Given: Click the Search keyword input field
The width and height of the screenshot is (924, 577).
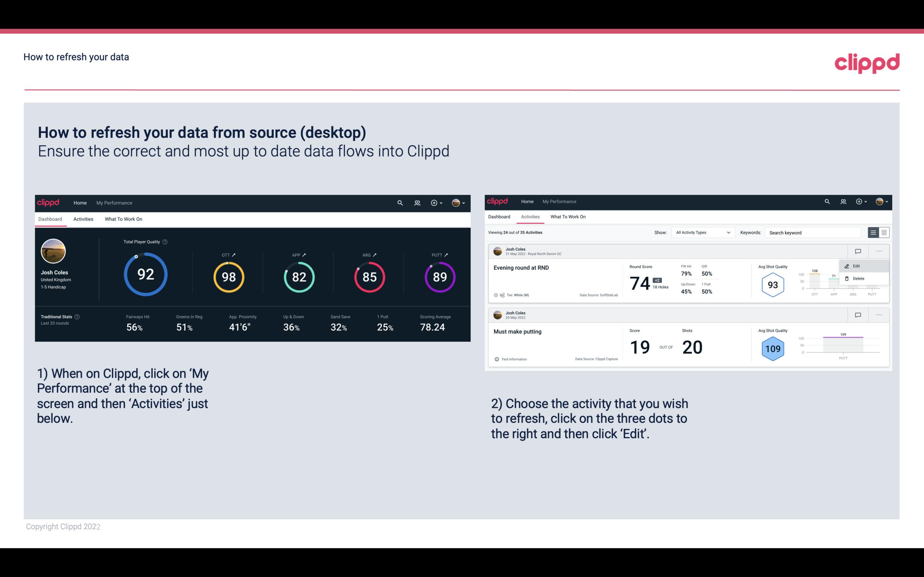Looking at the screenshot, I should coord(814,233).
